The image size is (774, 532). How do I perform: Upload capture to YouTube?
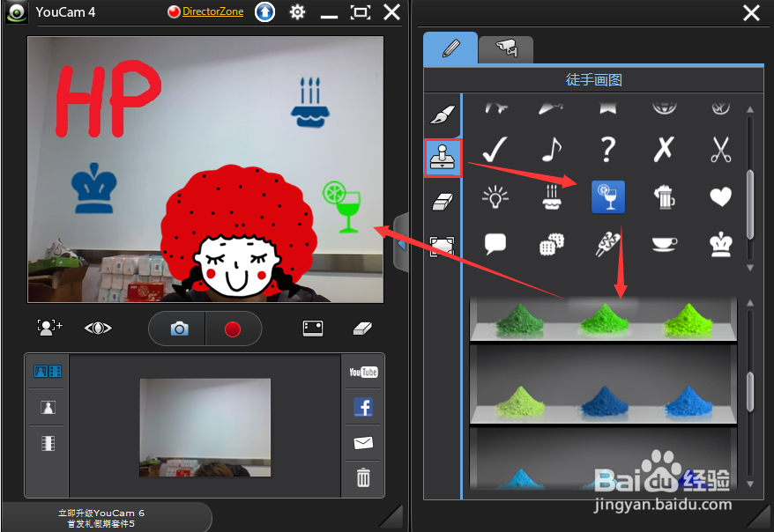coord(363,373)
